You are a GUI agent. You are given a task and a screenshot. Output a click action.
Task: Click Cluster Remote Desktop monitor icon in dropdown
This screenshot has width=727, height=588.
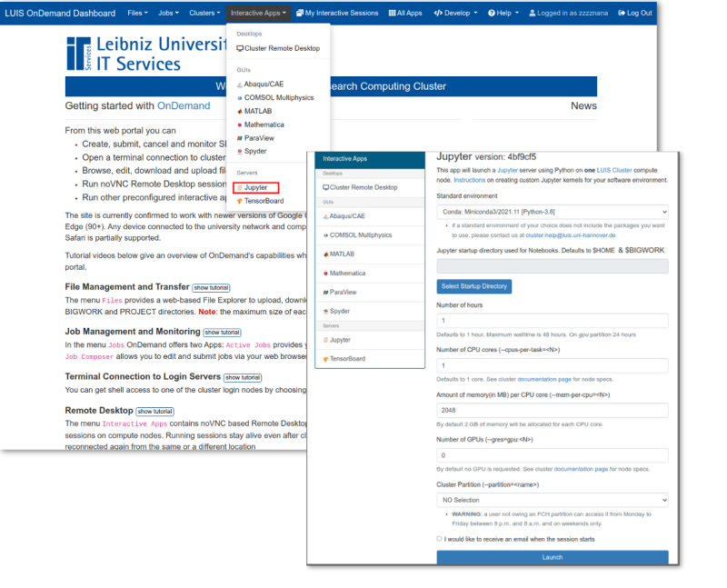pos(240,48)
